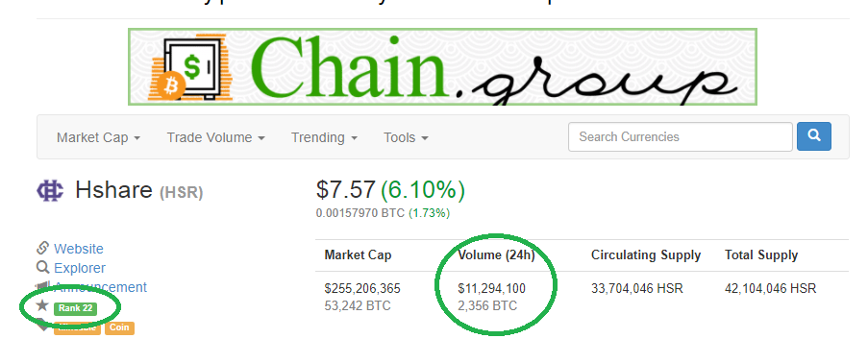
Task: Expand the Tools dropdown menu
Action: click(406, 137)
